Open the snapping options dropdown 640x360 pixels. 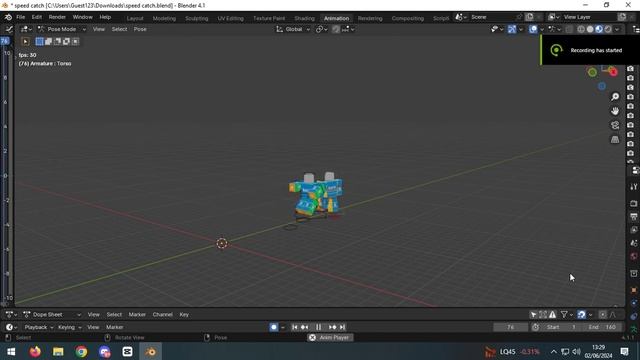(348, 29)
